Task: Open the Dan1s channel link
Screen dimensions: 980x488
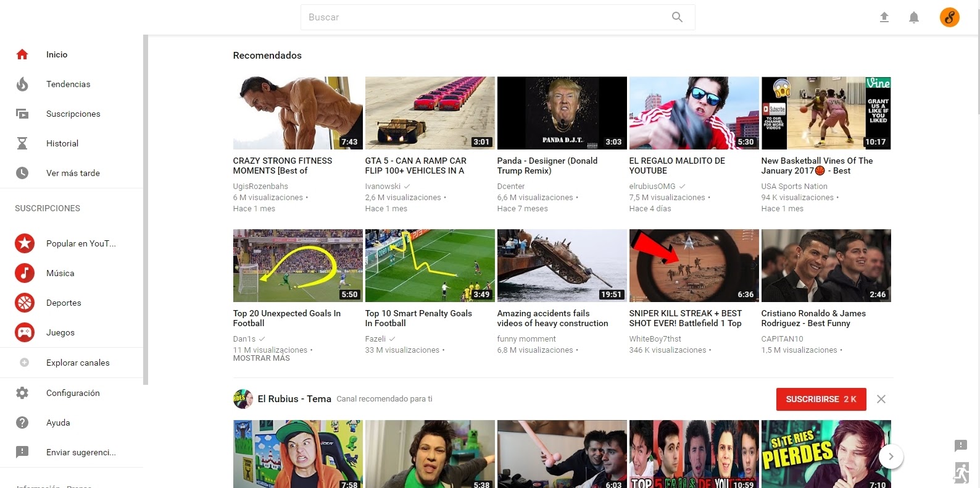Action: pyautogui.click(x=244, y=339)
